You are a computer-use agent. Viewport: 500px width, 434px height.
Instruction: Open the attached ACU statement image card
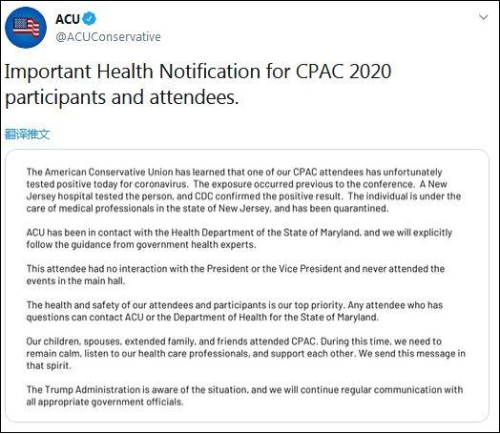(247, 286)
